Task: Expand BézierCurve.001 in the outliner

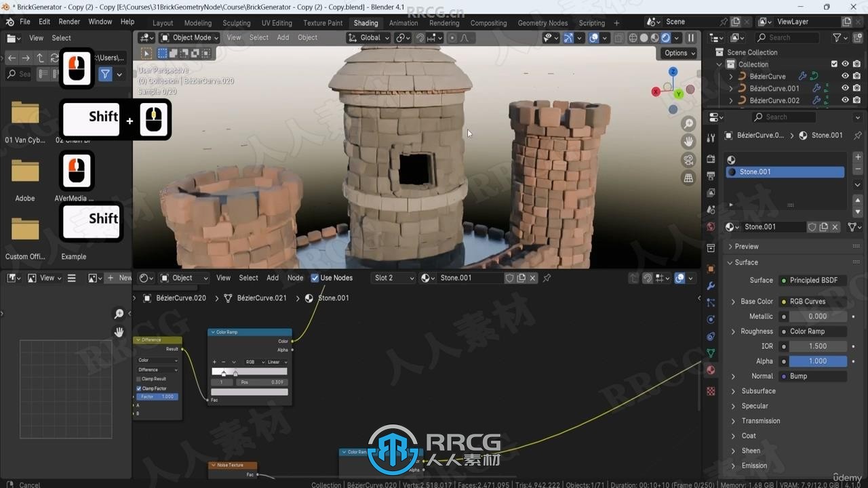Action: pos(731,88)
